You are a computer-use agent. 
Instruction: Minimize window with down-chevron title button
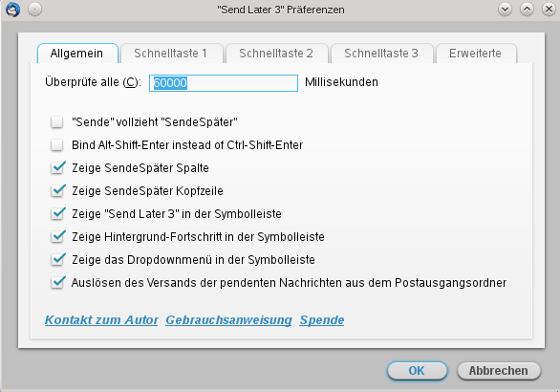(505, 10)
